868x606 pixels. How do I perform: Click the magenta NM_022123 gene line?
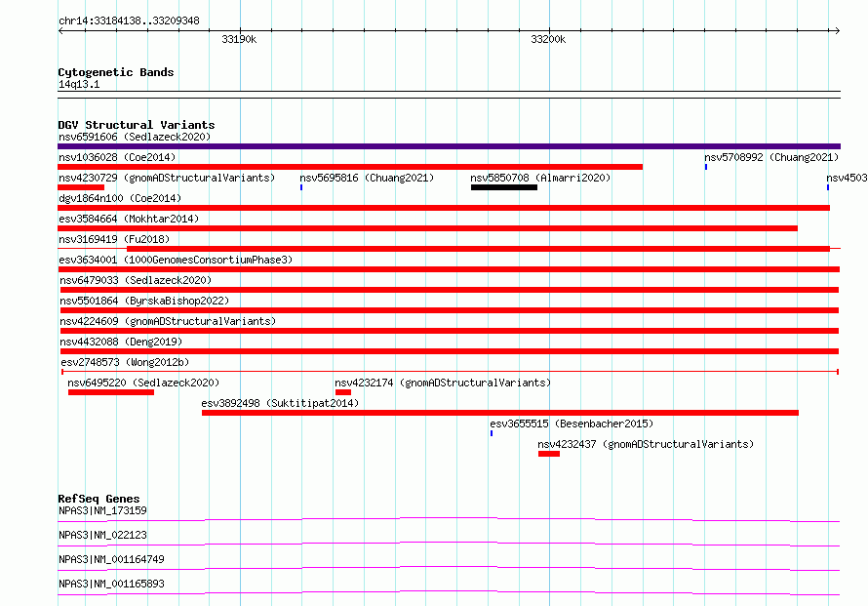[x=449, y=544]
